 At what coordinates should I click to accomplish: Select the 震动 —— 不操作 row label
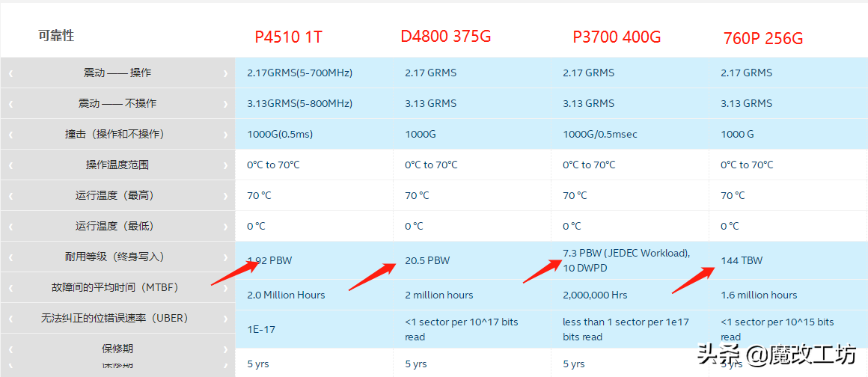[117, 103]
